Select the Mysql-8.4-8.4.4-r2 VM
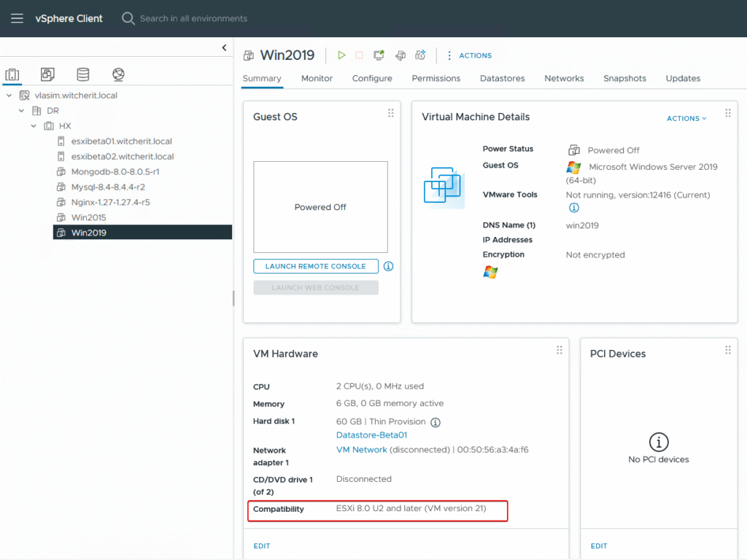The height and width of the screenshot is (560, 747). pyautogui.click(x=108, y=187)
